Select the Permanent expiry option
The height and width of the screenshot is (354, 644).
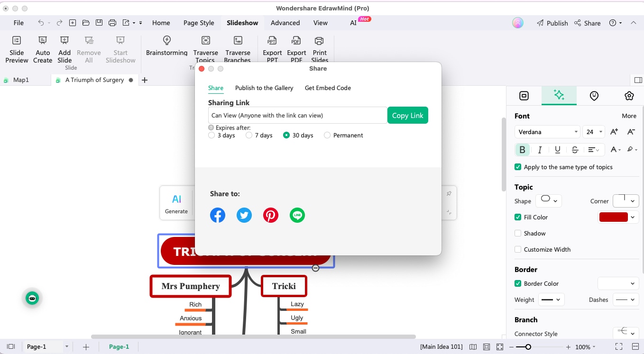tap(327, 135)
